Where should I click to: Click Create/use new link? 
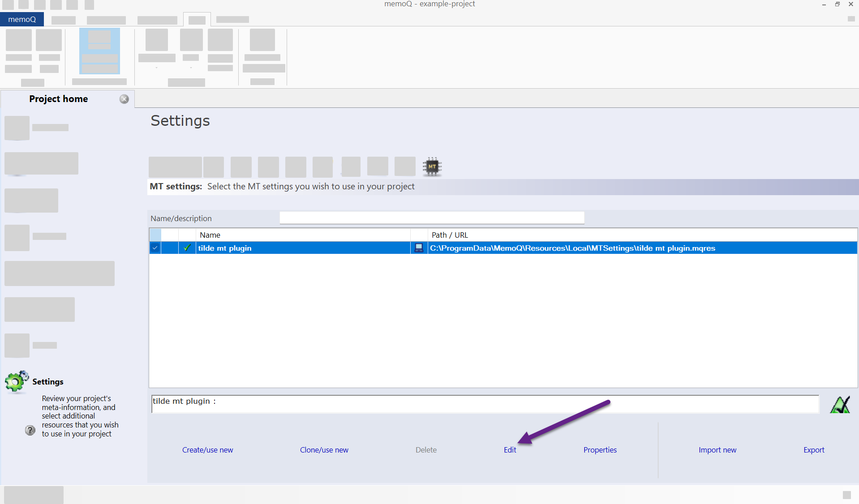click(207, 450)
